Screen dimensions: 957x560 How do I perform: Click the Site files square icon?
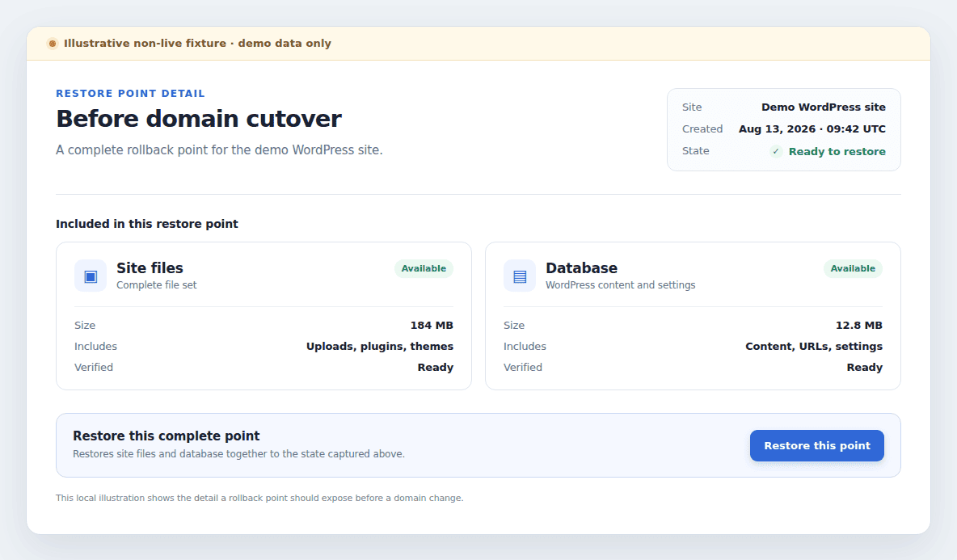point(91,276)
